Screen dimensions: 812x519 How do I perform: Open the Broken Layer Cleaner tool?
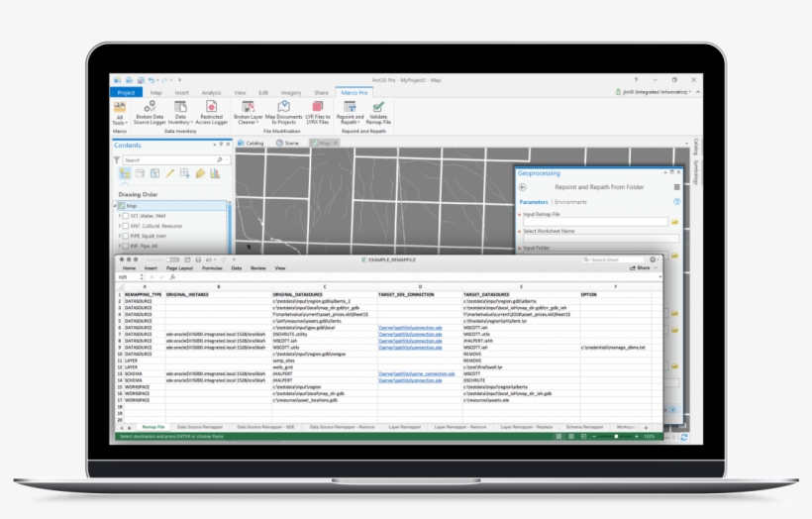pyautogui.click(x=248, y=112)
